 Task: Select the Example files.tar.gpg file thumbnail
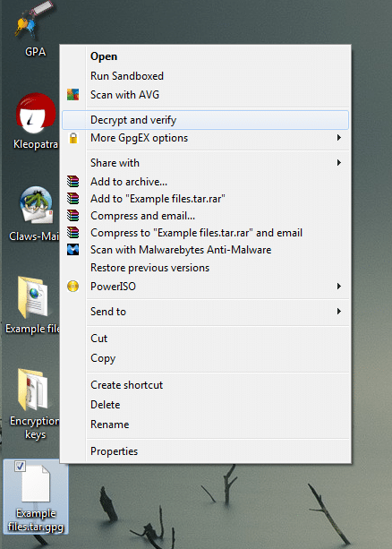coord(36,484)
